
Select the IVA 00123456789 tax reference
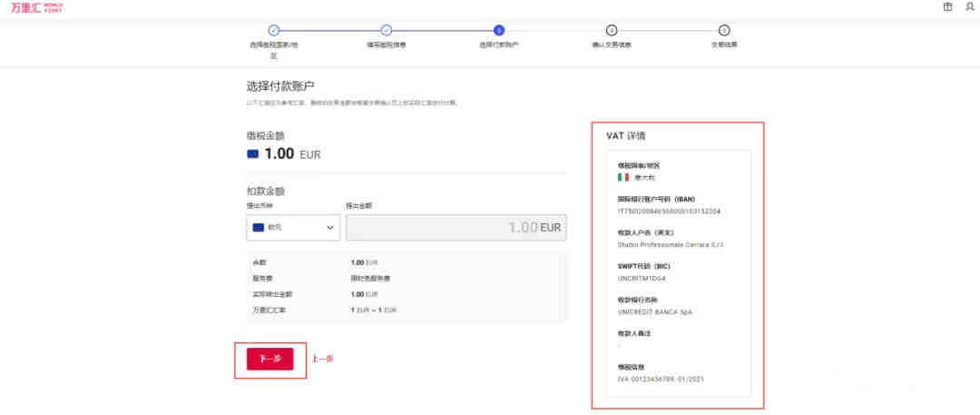tap(661, 380)
